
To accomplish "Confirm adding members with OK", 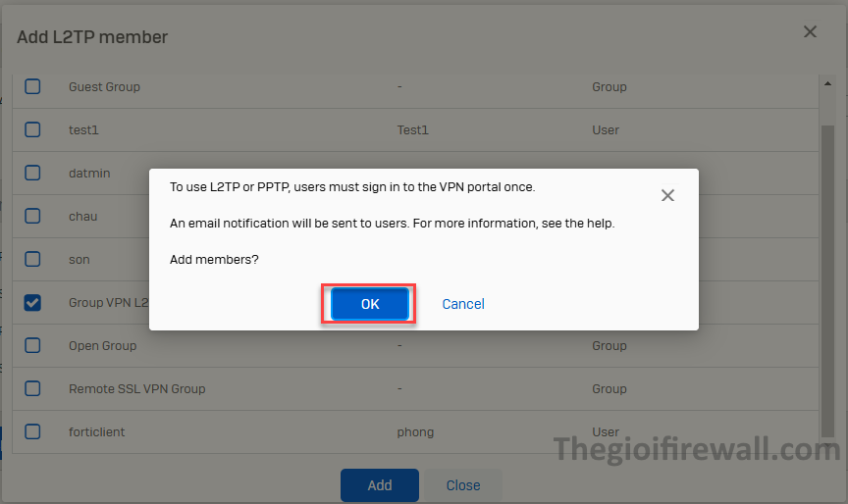I will [369, 304].
